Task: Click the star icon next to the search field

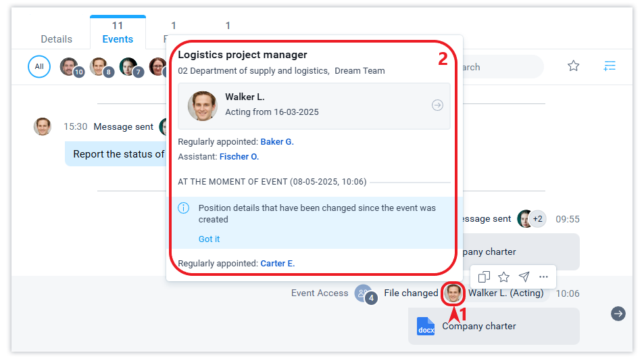Action: click(574, 66)
